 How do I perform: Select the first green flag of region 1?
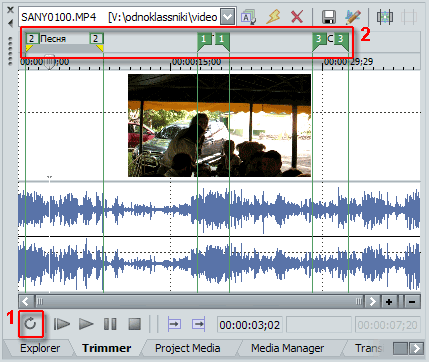click(x=204, y=39)
